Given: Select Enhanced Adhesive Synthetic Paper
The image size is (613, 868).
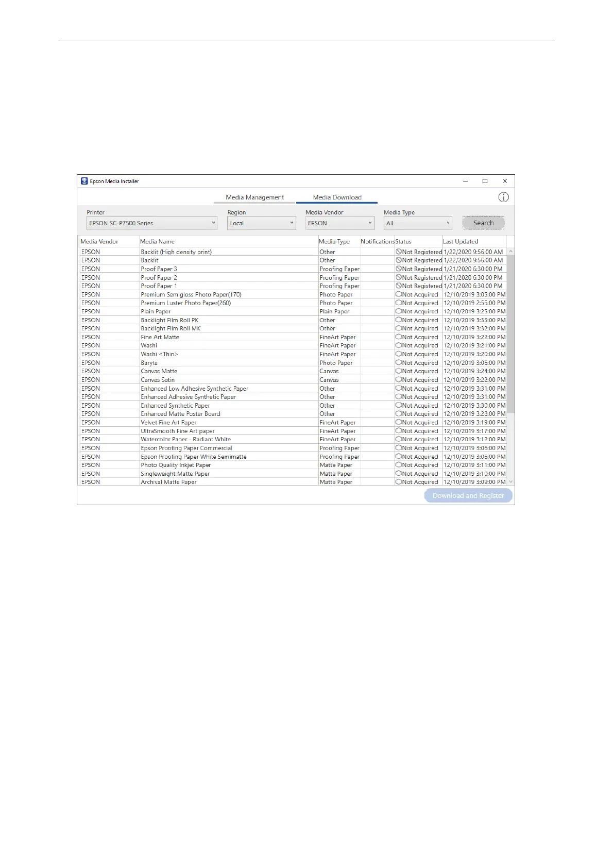Looking at the screenshot, I should tap(189, 397).
